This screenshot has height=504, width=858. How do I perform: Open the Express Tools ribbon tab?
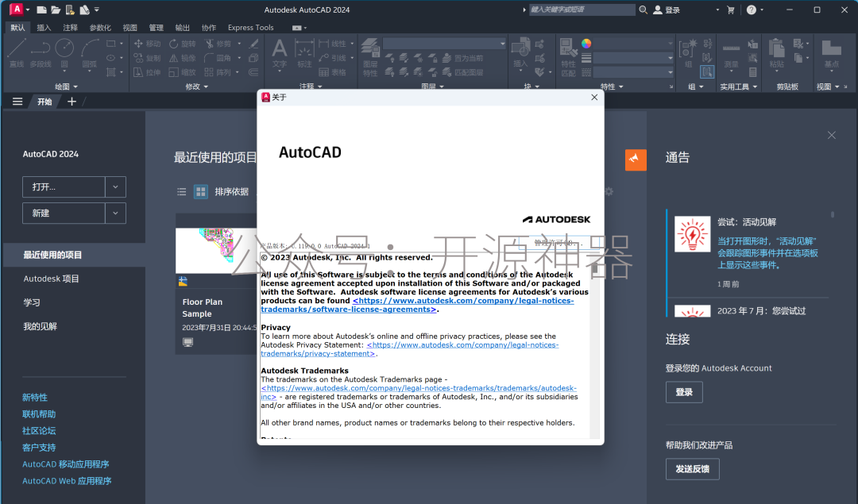coord(250,27)
